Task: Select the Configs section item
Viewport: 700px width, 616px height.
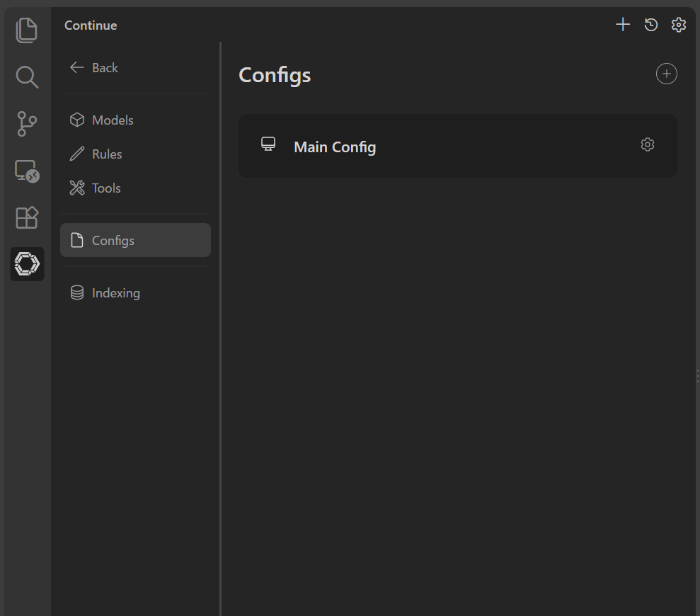Action: [135, 240]
